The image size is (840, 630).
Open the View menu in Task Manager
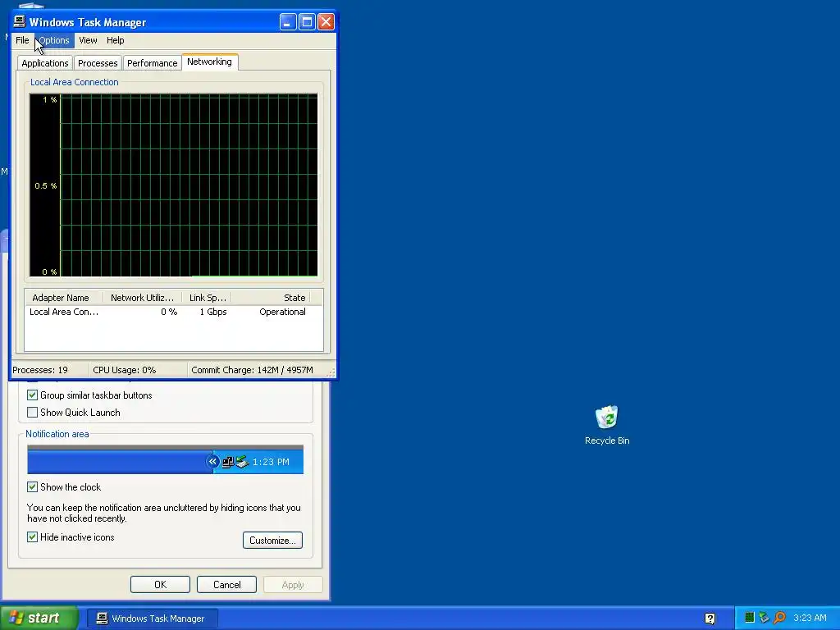point(88,40)
